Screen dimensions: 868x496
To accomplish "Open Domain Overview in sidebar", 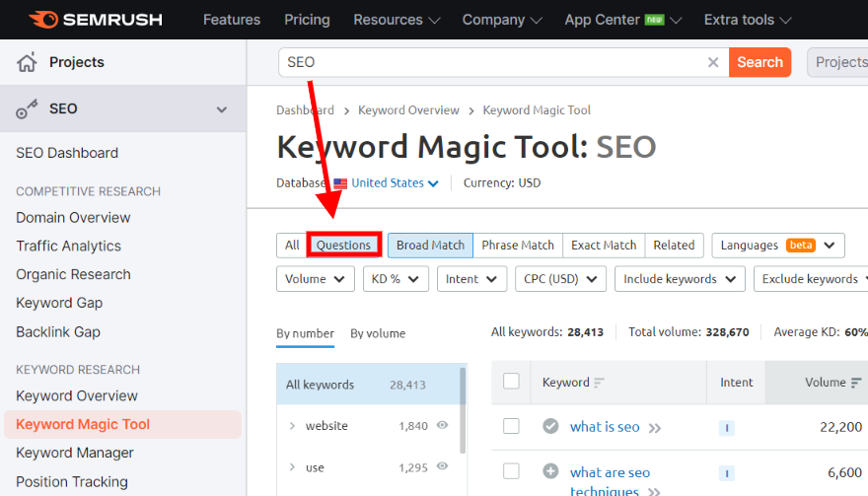I will point(73,218).
